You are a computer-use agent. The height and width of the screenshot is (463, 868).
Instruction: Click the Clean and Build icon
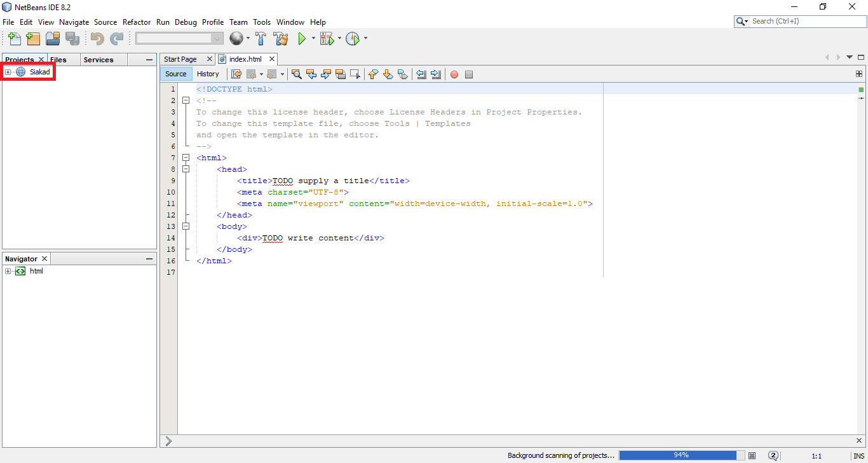click(x=280, y=38)
